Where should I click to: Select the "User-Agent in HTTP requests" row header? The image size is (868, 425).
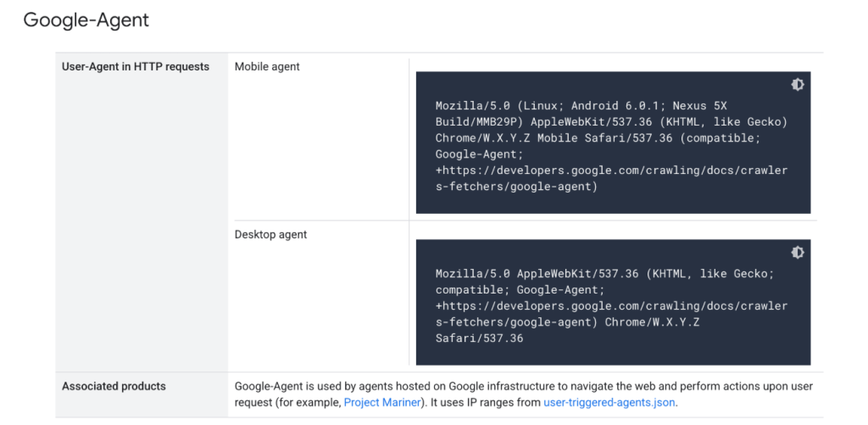136,67
